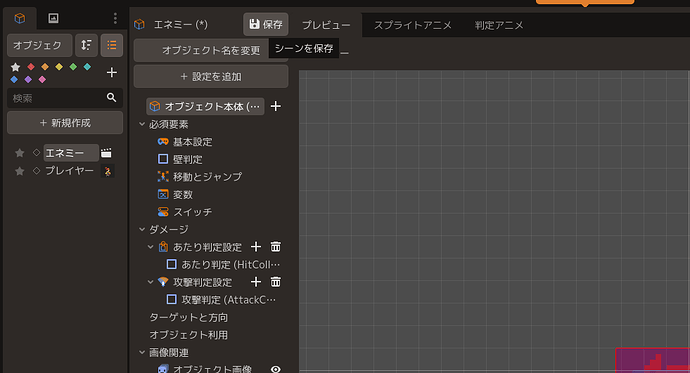Screen dimensions: 690x373
Task: Click the プレイヤー thumbnail icon
Action: click(107, 171)
